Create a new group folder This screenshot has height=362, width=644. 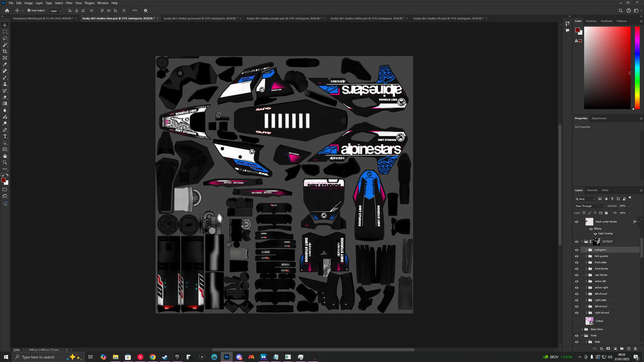(x=622, y=349)
